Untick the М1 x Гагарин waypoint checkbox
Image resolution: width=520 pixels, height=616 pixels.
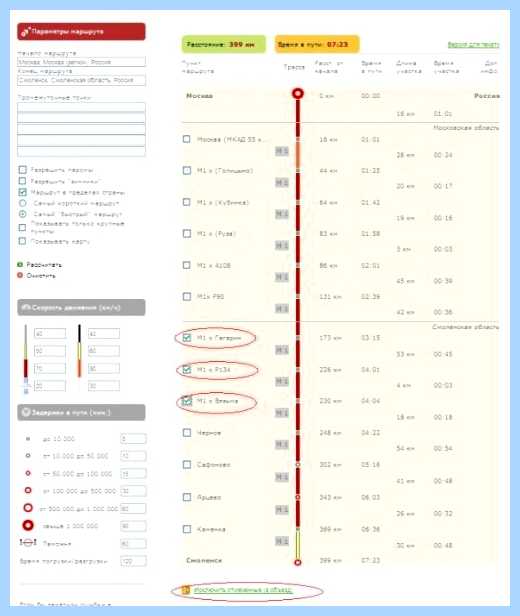point(187,337)
